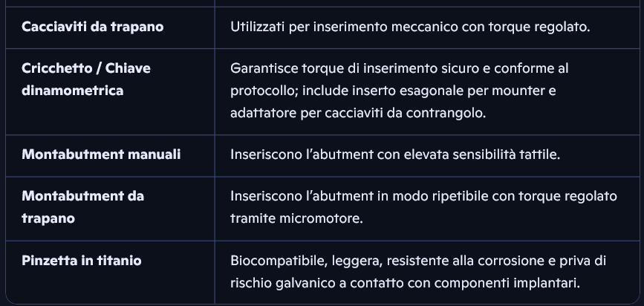Click the text "tramite micromotore"
Image resolution: width=644 pixels, height=306 pixels.
pyautogui.click(x=290, y=218)
